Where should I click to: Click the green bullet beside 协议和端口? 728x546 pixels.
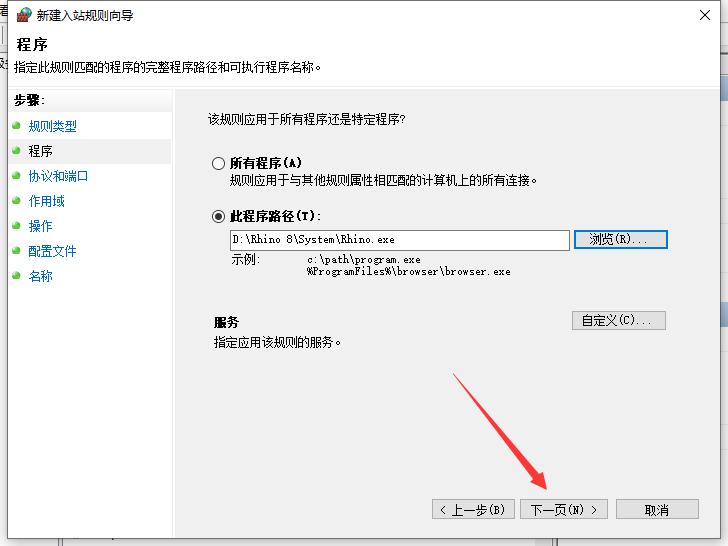[x=15, y=176]
